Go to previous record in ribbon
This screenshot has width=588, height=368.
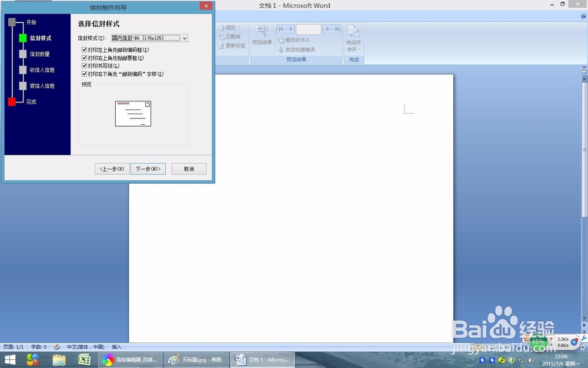pyautogui.click(x=290, y=28)
